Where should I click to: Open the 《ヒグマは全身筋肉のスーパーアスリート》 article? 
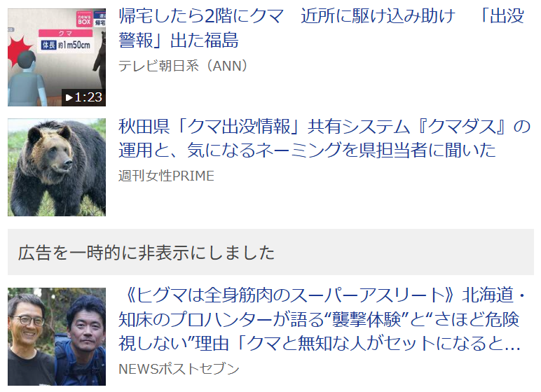coord(322,319)
